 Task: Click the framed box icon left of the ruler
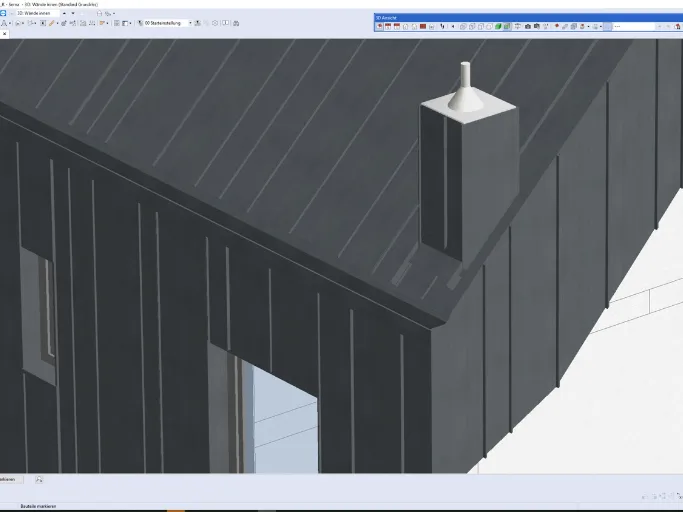pos(43,23)
